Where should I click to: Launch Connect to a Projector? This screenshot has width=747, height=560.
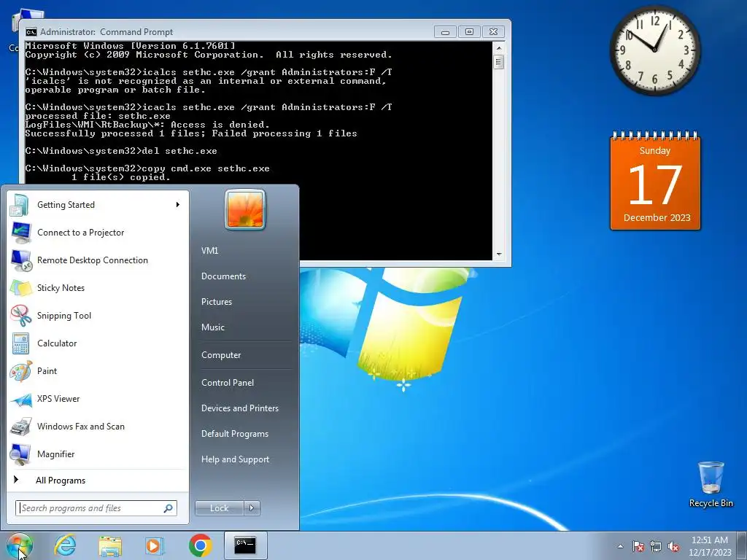point(97,233)
